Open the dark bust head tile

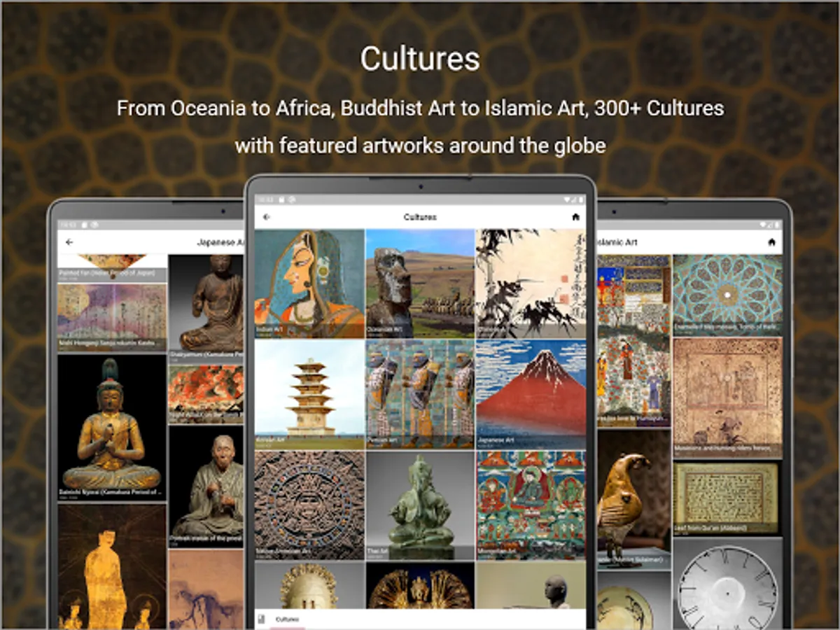click(x=531, y=585)
